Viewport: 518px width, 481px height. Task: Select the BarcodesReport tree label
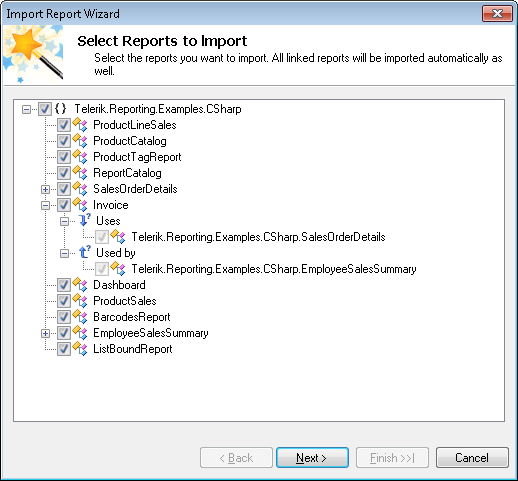(132, 317)
